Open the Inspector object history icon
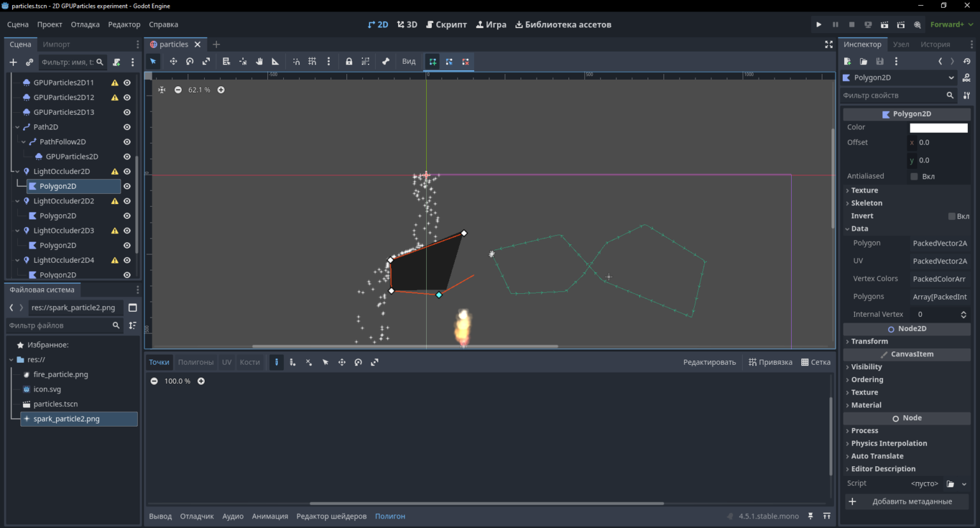 967,61
